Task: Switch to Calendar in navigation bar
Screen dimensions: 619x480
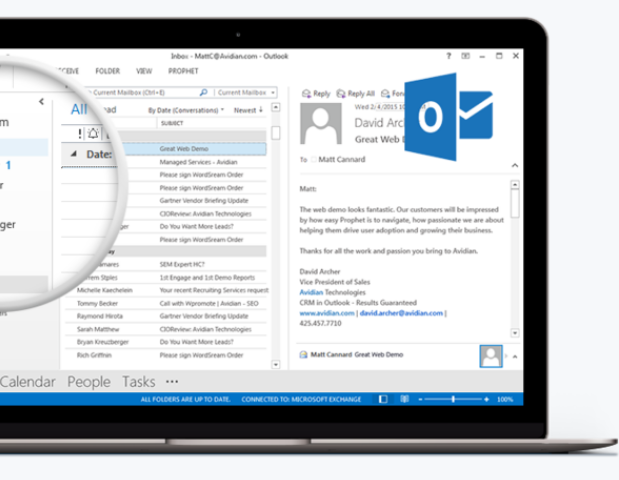Action: point(28,382)
